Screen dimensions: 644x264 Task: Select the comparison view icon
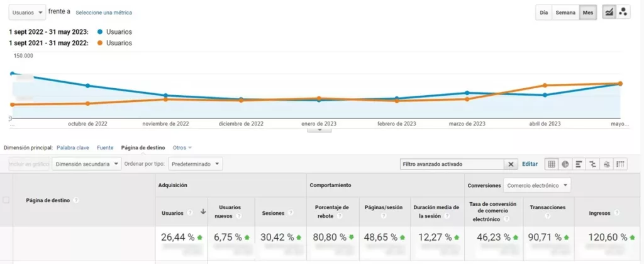(x=592, y=164)
